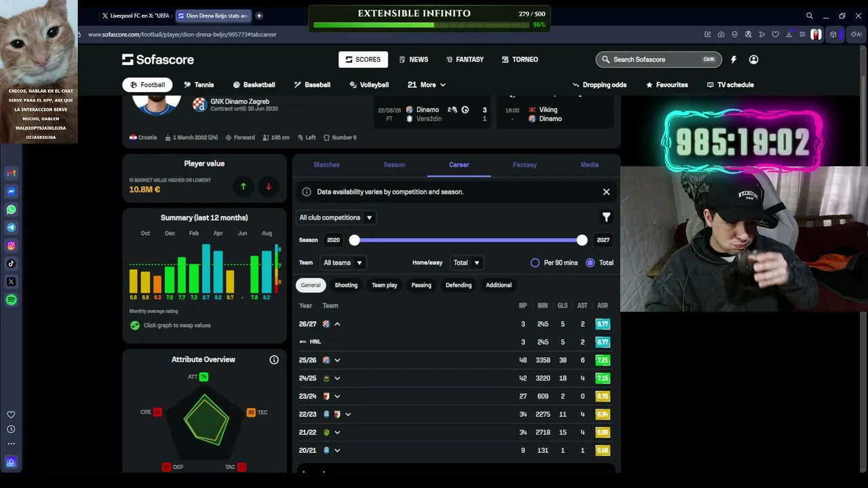Open the TV schedule page

click(730, 85)
